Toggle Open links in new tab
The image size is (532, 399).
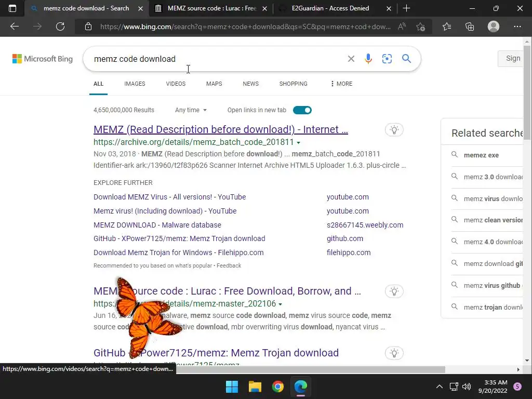(x=302, y=110)
